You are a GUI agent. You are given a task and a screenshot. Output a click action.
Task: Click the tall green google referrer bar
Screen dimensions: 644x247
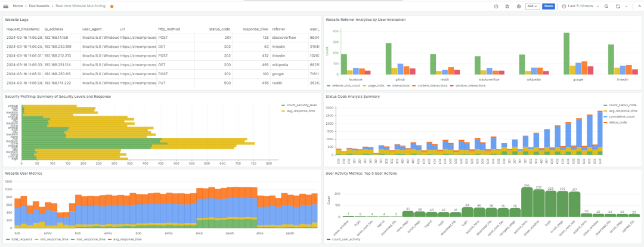pos(566,54)
